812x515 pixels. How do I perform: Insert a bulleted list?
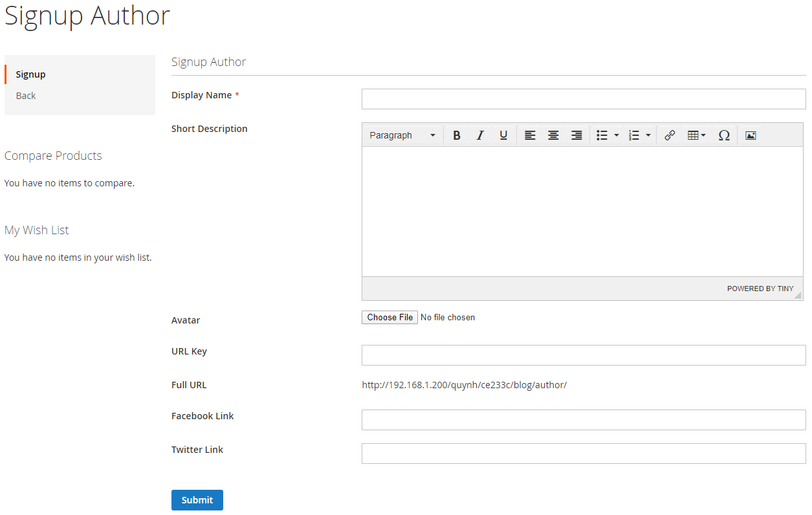602,135
